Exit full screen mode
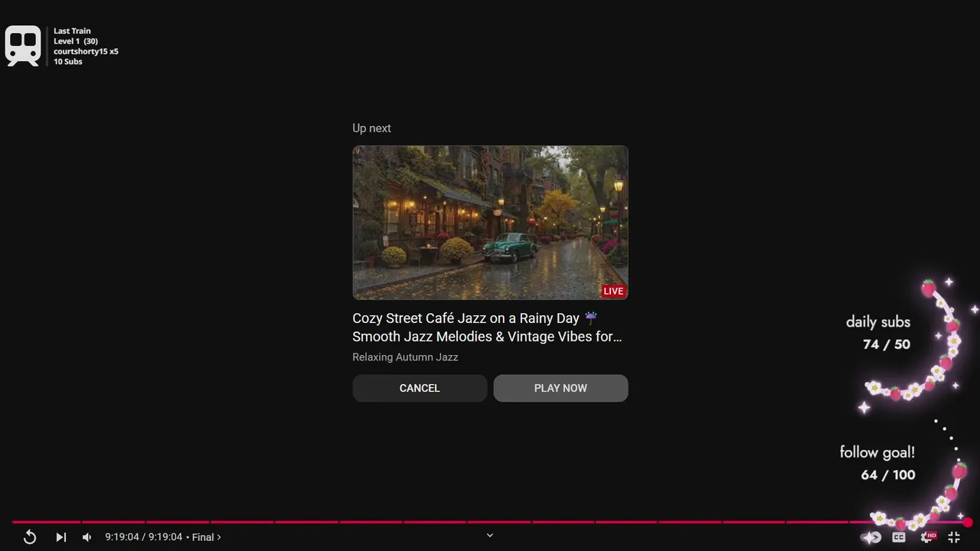 pos(954,537)
